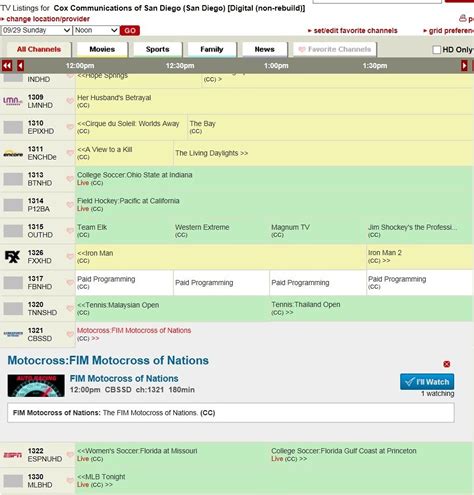Select the All Channels tab
This screenshot has height=495, width=474.
[39, 49]
